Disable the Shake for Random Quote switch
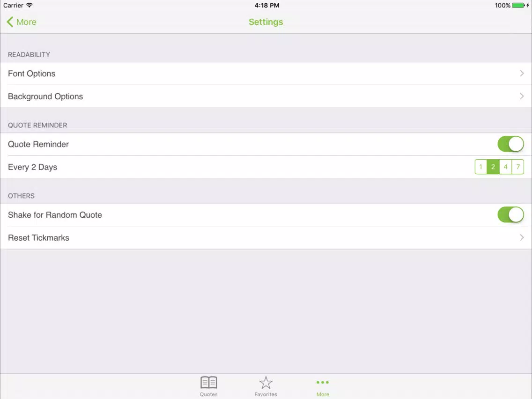 (x=510, y=215)
